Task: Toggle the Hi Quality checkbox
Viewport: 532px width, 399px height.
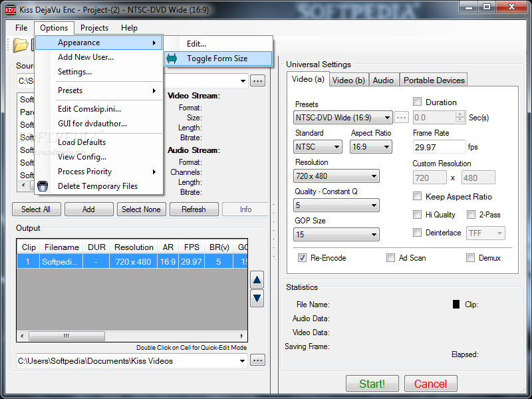Action: 417,214
